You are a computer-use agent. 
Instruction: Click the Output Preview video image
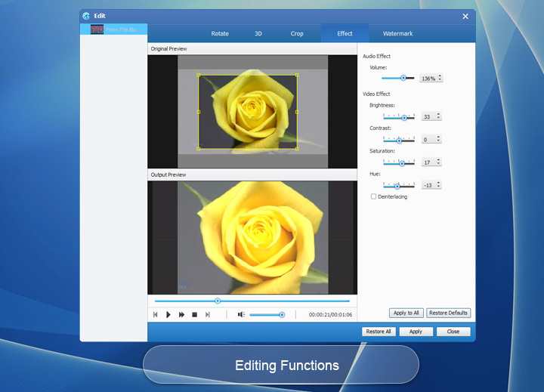(x=252, y=238)
